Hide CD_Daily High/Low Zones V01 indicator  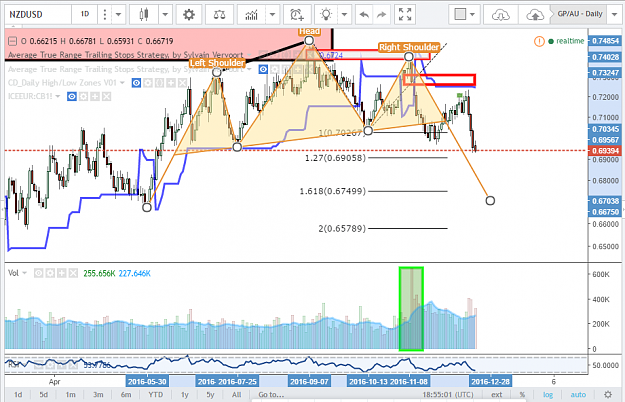point(136,83)
